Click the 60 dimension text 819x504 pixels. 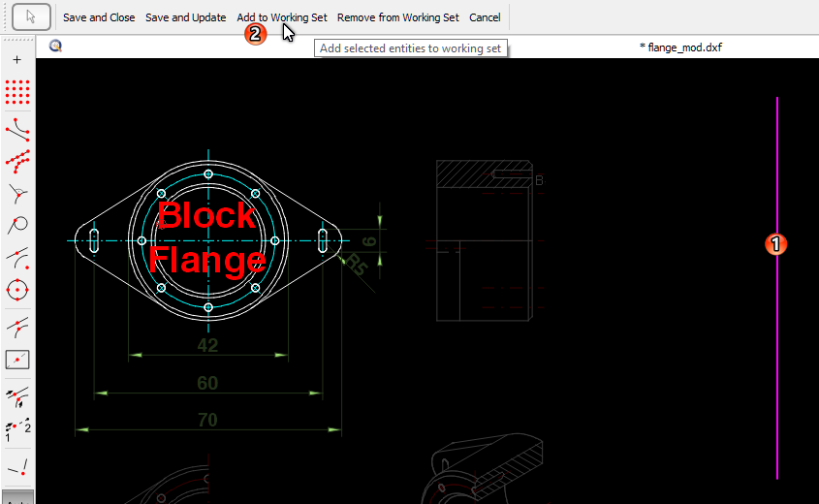[207, 383]
